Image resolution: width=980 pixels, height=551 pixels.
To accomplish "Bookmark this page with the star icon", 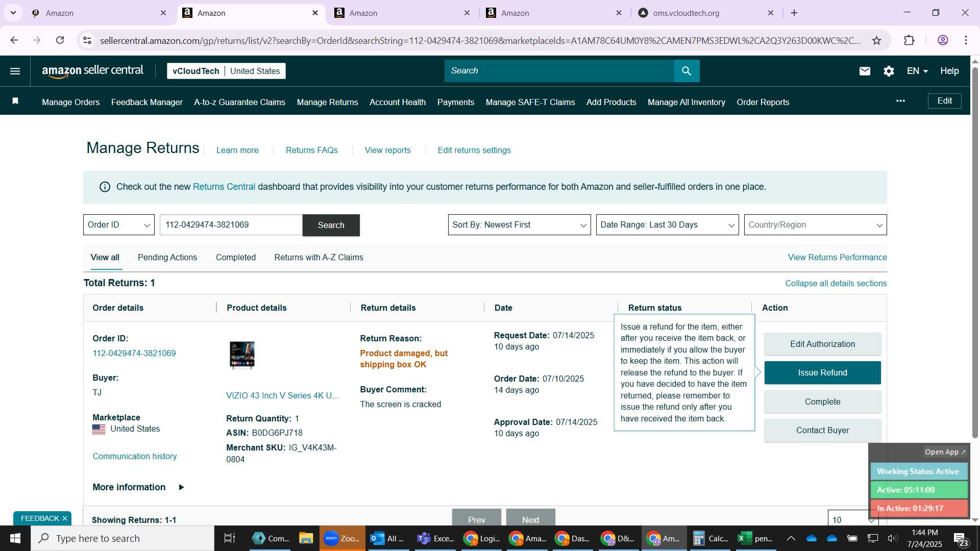I will pos(876,40).
